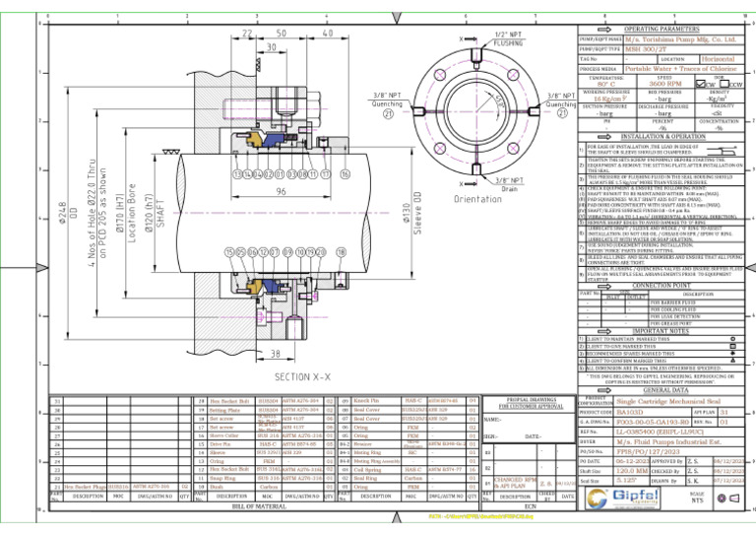The image size is (756, 535).
Task: Click 'M/s. Torishima Pump Mfg. Co. Ltd.' value
Action: point(680,39)
